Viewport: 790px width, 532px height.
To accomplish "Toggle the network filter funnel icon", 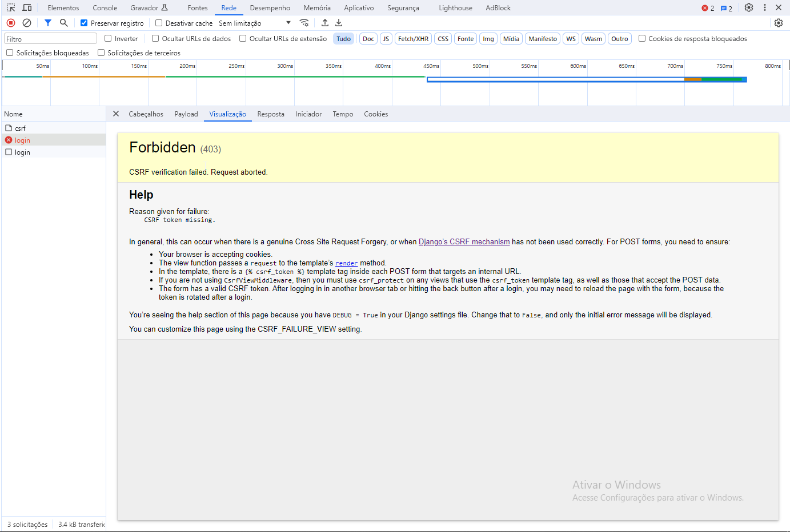I will pos(48,23).
